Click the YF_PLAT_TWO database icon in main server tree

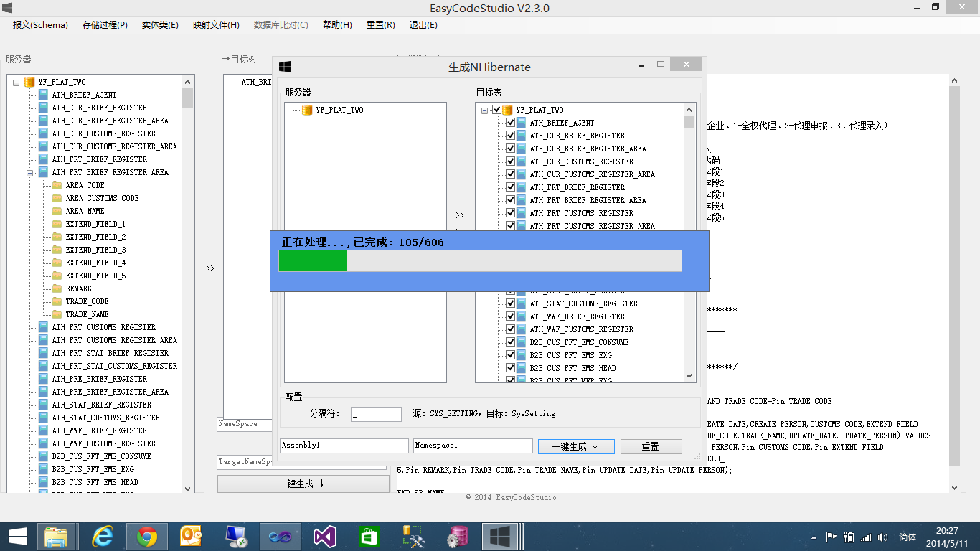point(29,82)
